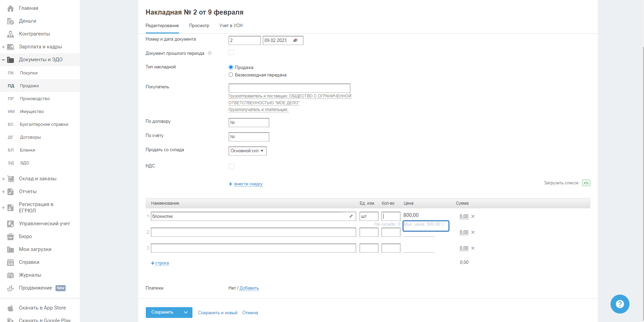Click the Сохранить и новый link
Screen dimensions: 644x322
pos(217,313)
